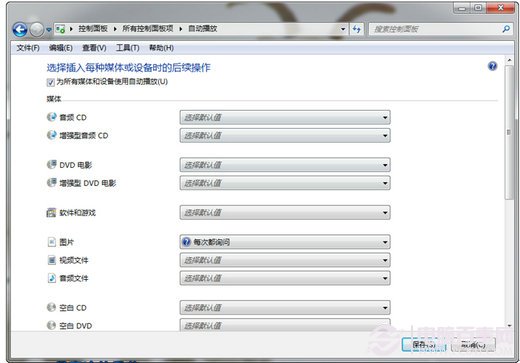Click the DVD 电影 icon
This screenshot has height=363, width=520.
[x=52, y=165]
